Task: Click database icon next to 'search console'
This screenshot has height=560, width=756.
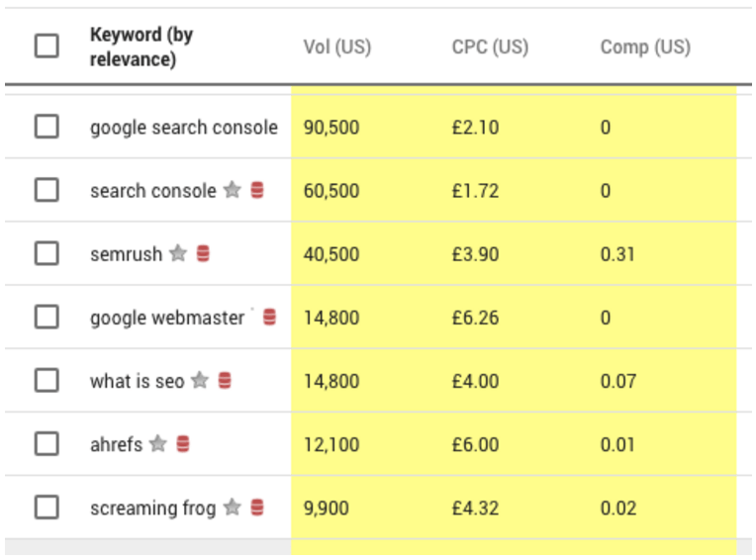Action: (x=257, y=190)
